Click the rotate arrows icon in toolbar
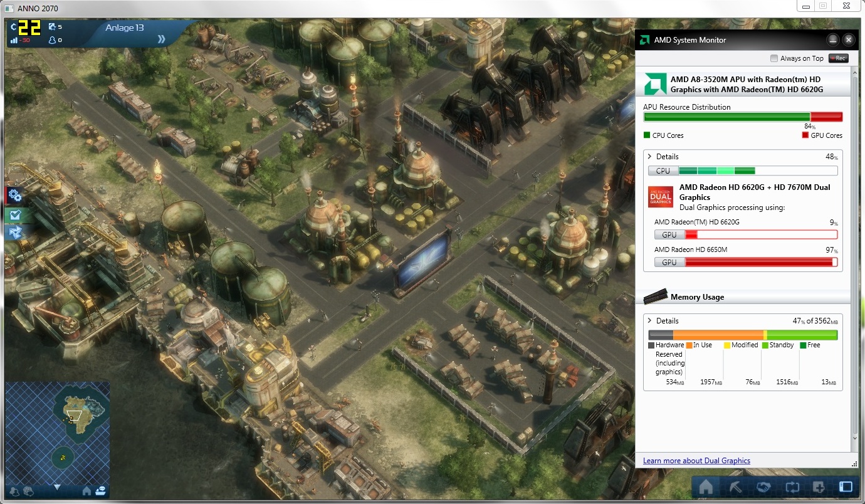This screenshot has width=865, height=504. pos(791,486)
